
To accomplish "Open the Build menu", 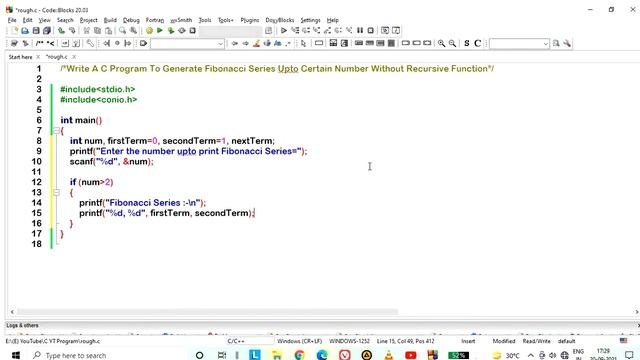I will click(110, 20).
